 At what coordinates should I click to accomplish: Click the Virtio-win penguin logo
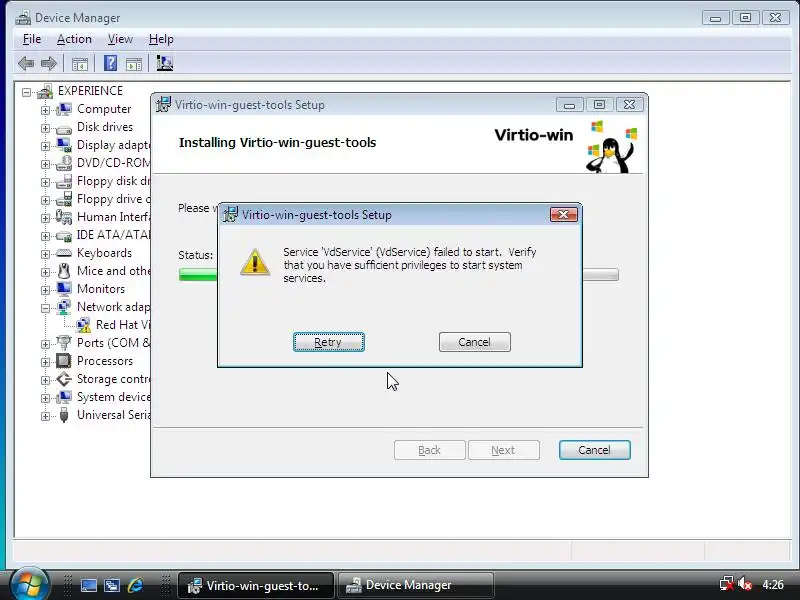pos(611,146)
